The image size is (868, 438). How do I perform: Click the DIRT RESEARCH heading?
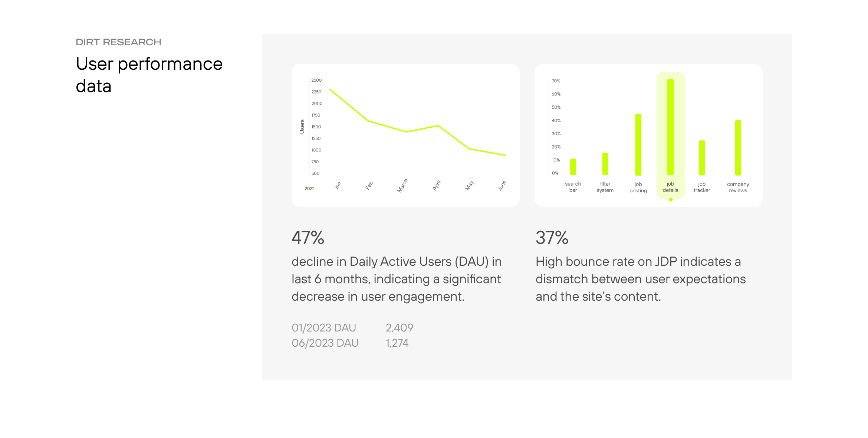tap(118, 42)
